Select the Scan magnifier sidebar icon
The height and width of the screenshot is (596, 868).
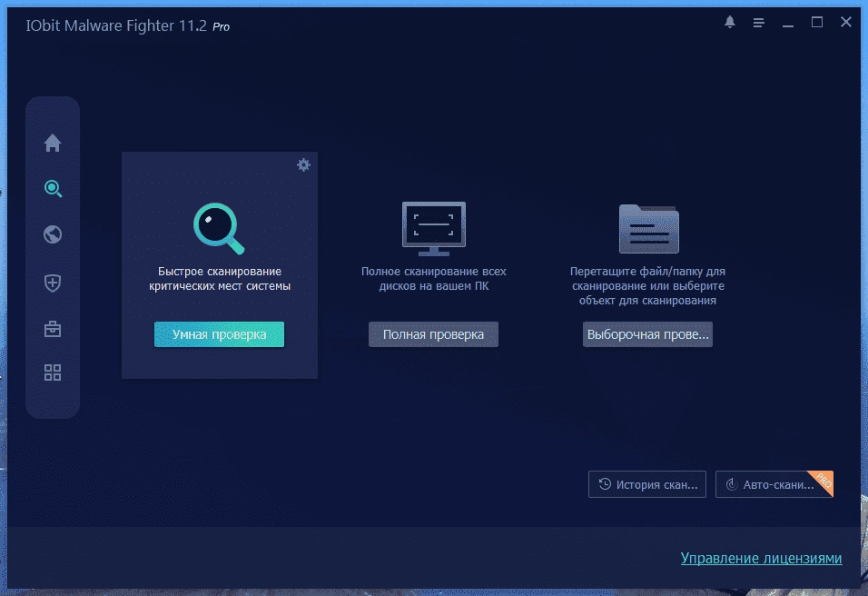point(53,189)
